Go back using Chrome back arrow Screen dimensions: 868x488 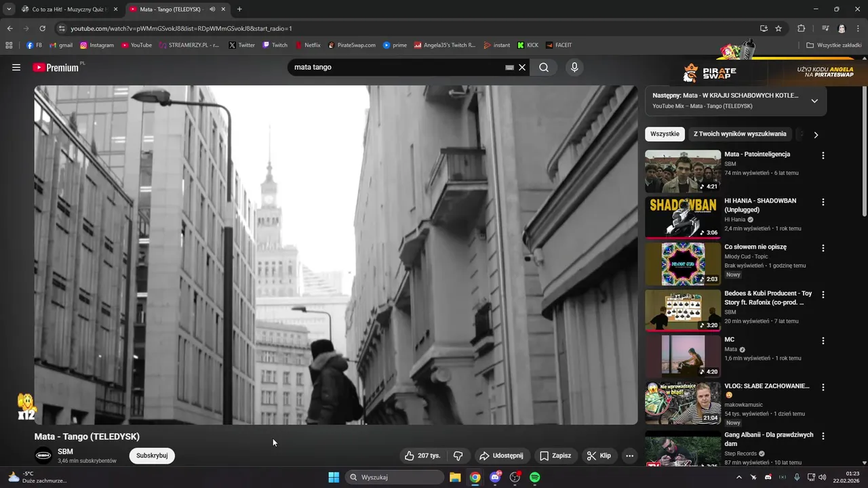(x=9, y=28)
